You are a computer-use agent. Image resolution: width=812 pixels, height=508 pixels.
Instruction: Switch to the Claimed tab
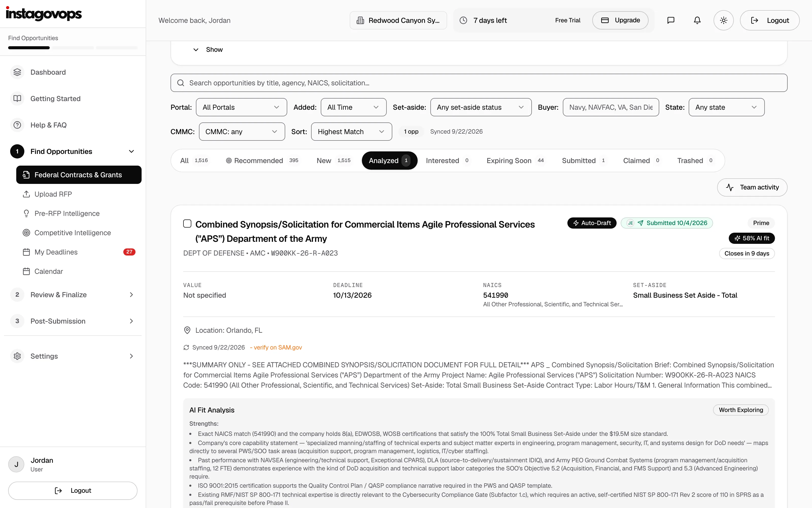tap(642, 161)
